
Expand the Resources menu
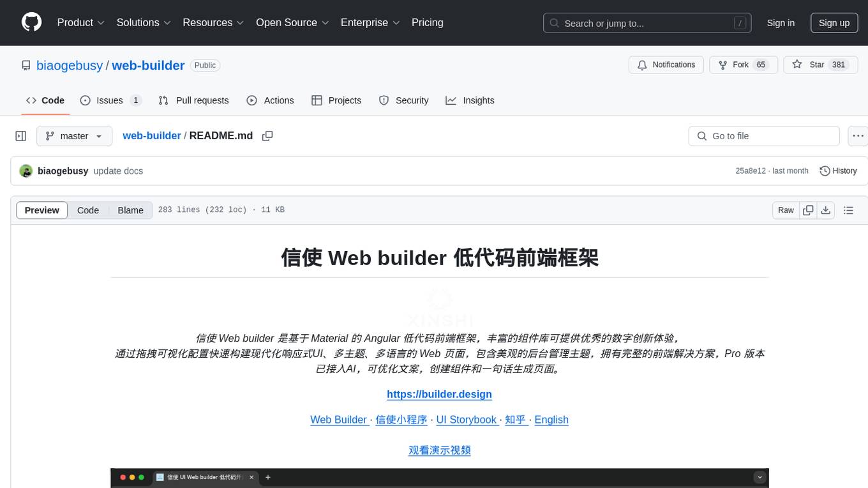[x=213, y=22]
